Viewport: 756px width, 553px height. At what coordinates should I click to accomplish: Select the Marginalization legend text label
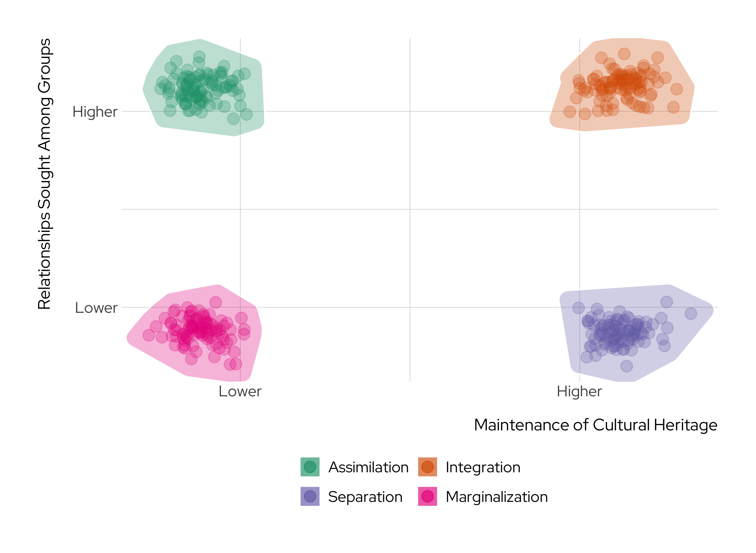coord(496,497)
